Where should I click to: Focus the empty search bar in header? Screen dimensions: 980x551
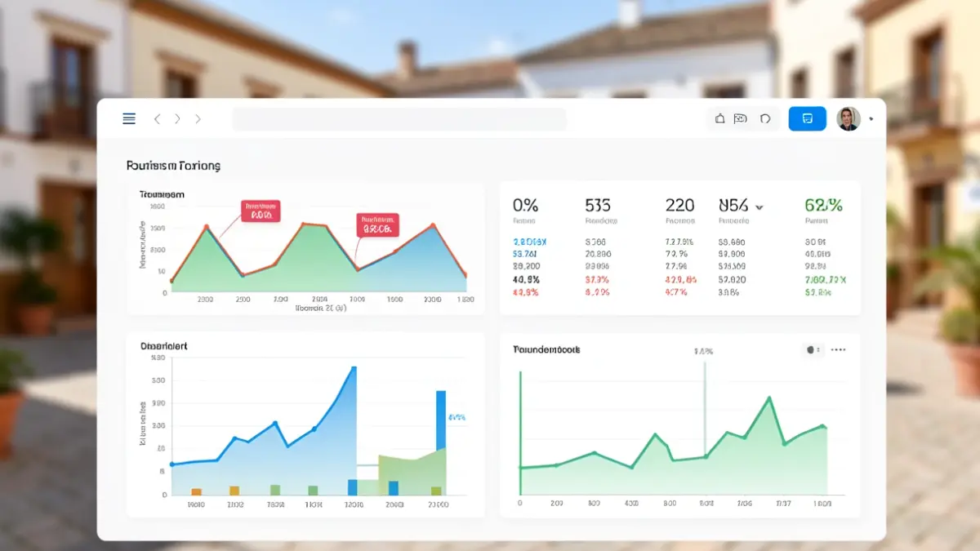[399, 119]
